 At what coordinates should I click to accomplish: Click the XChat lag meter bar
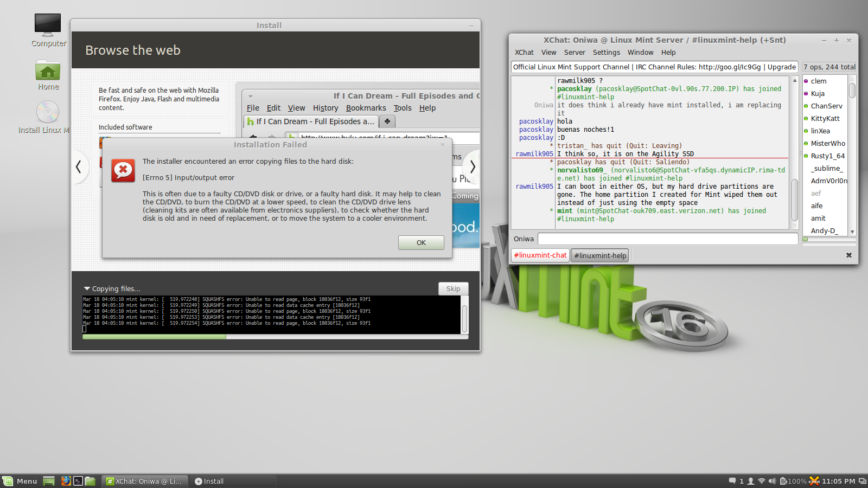(x=829, y=239)
